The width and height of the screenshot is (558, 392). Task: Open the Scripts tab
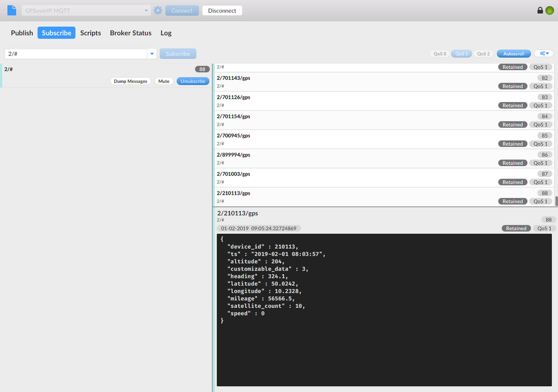(x=90, y=33)
